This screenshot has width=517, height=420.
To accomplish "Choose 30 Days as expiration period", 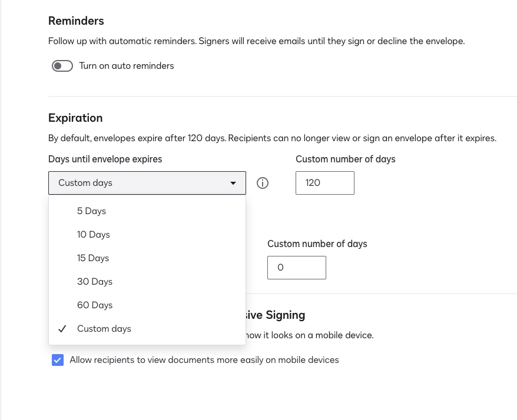I will (94, 281).
